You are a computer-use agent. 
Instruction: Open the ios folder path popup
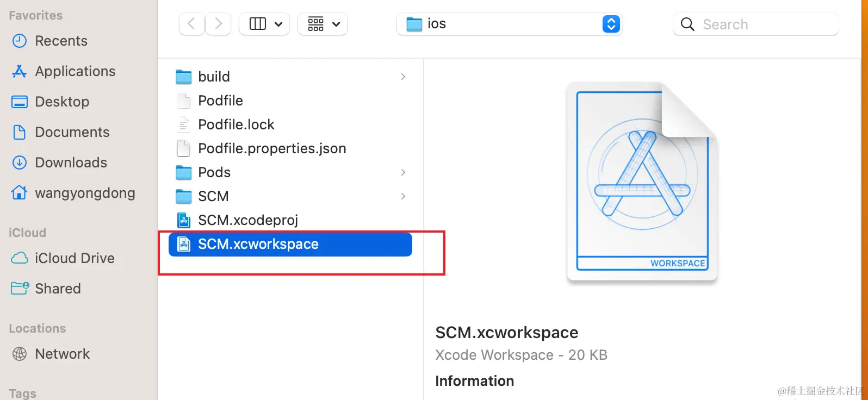(x=509, y=24)
